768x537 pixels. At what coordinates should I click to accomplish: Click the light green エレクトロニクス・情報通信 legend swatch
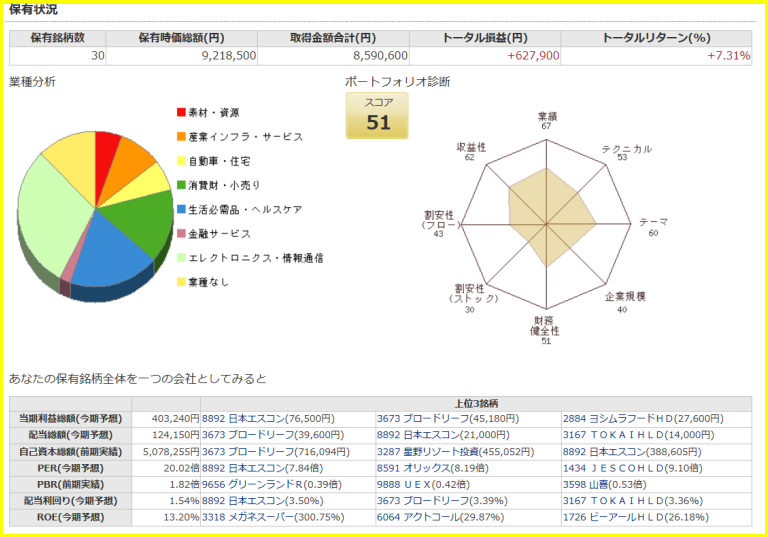pyautogui.click(x=181, y=257)
